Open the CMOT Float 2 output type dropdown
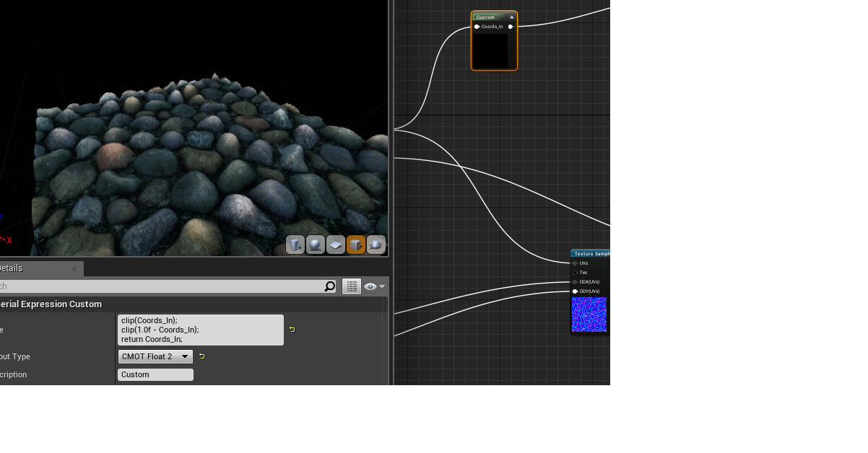The image size is (868, 453). click(x=155, y=356)
